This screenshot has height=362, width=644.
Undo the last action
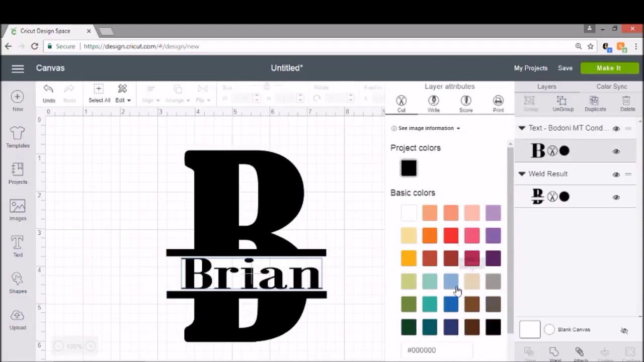[x=49, y=94]
